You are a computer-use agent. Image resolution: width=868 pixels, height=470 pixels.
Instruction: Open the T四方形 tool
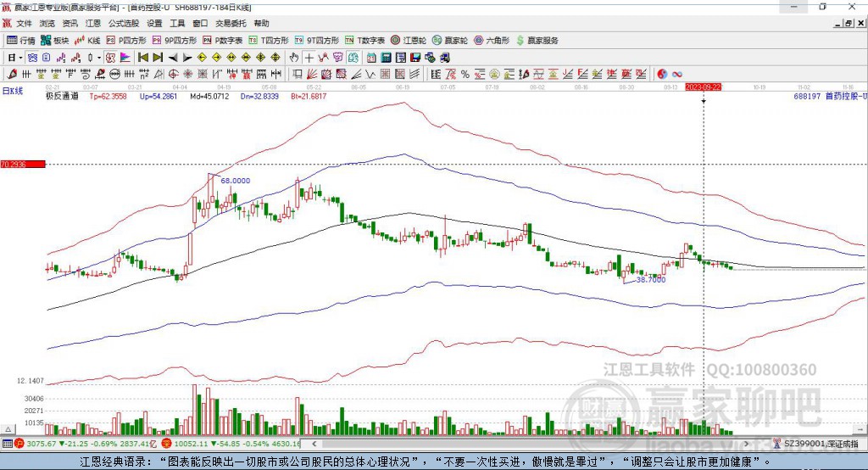[x=269, y=41]
